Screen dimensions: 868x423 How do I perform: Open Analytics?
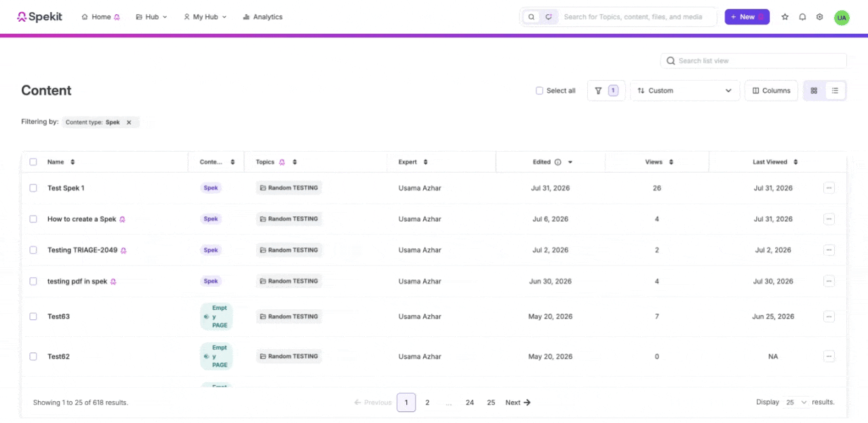tap(263, 17)
